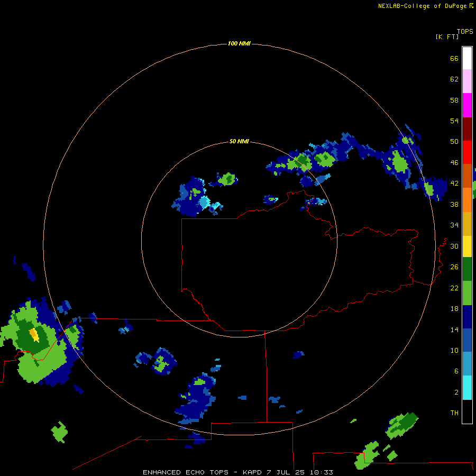Click the "KAPD" station identifier
Image resolution: width=476 pixels, height=476 pixels.
click(252, 472)
